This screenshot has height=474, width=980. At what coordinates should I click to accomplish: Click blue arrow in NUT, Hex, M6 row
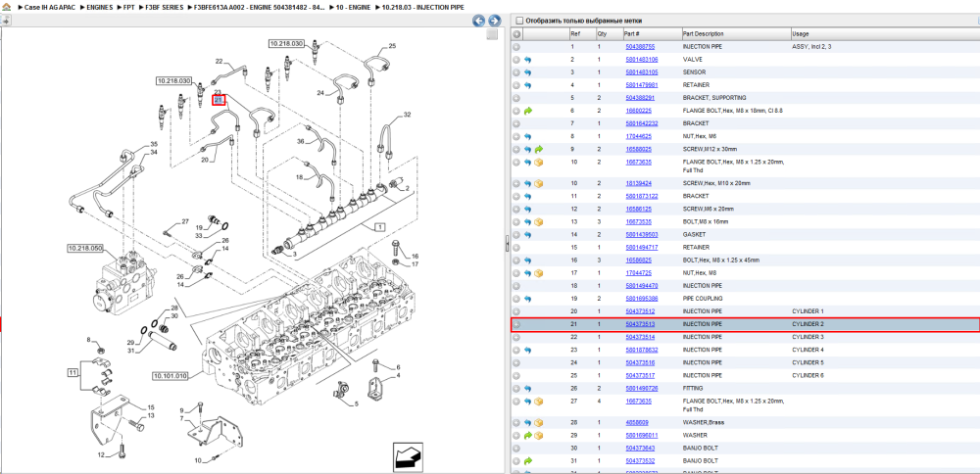pos(527,136)
